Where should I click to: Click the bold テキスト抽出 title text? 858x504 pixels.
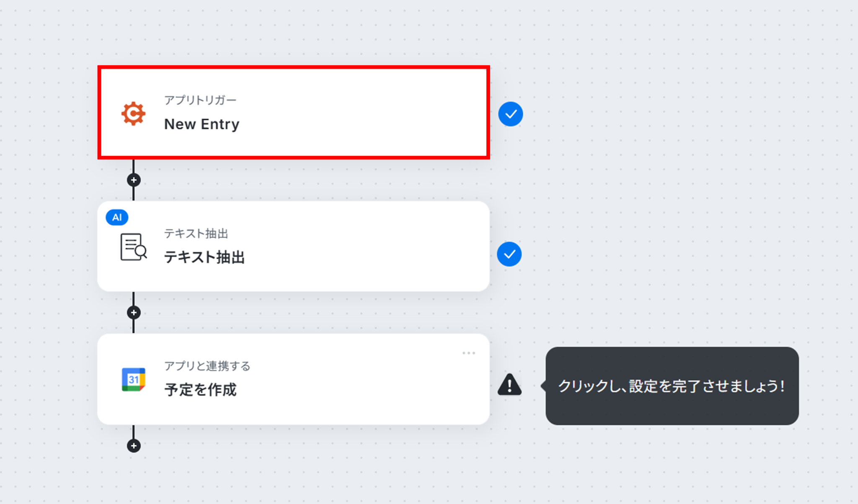pyautogui.click(x=204, y=257)
